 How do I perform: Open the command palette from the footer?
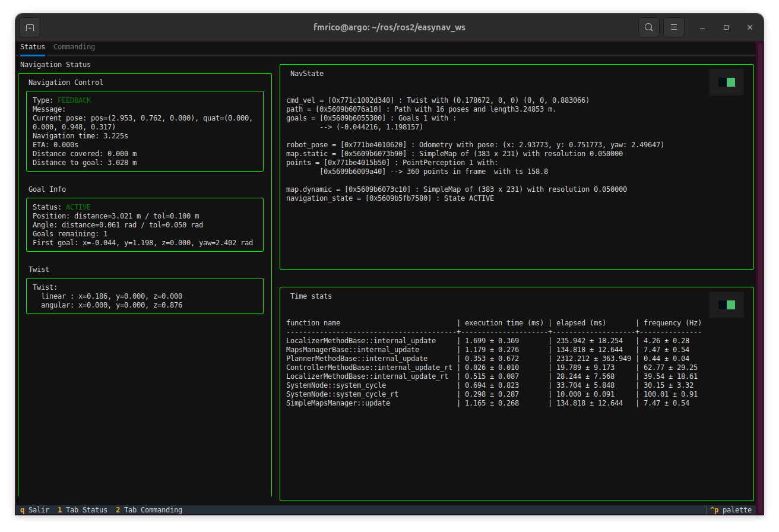click(x=731, y=510)
